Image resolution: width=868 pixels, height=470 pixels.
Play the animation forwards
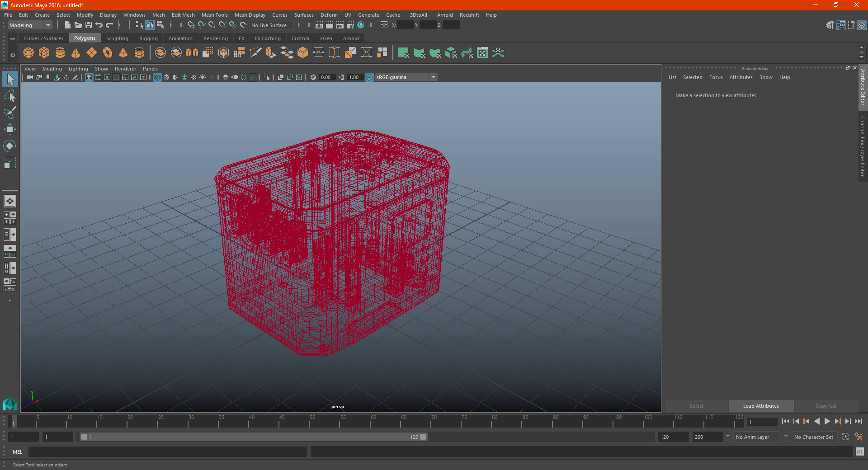tap(827, 421)
